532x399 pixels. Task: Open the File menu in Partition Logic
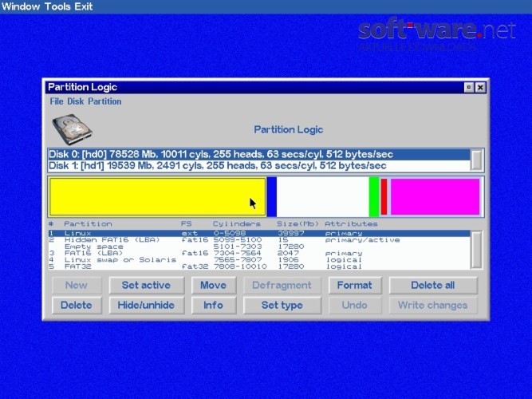[57, 101]
